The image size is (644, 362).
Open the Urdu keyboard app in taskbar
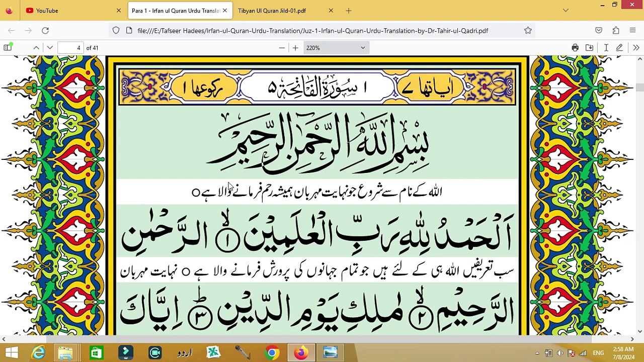[184, 353]
